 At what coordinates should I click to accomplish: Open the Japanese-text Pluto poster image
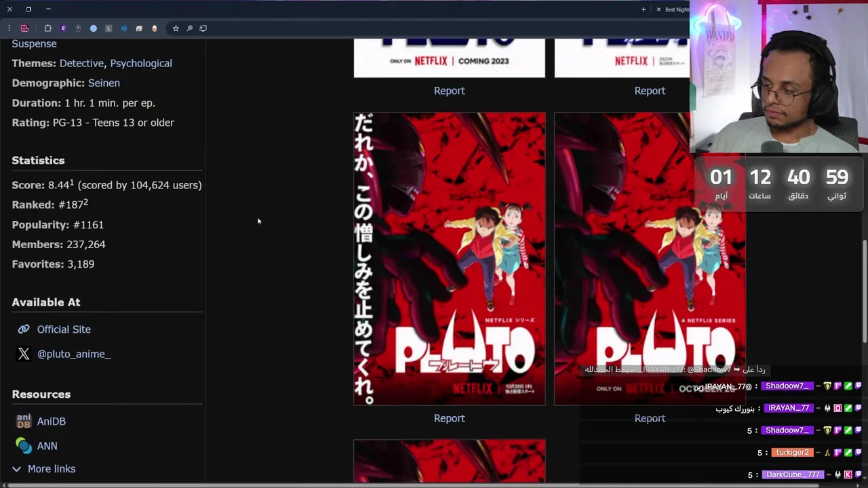tap(449, 259)
